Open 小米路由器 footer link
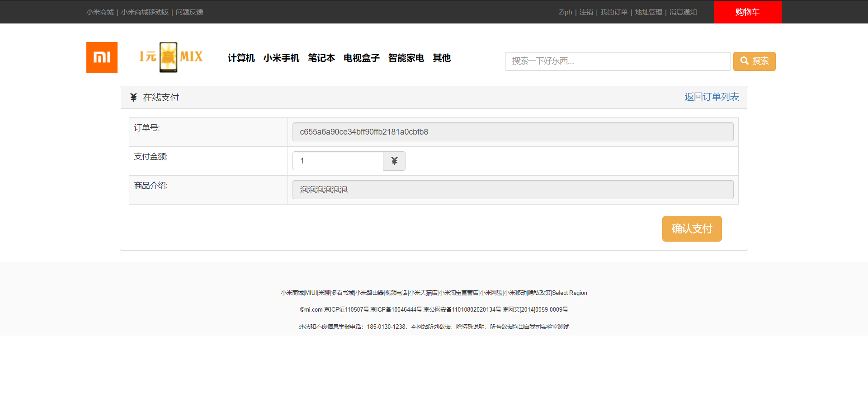This screenshot has width=868, height=406. click(x=369, y=293)
